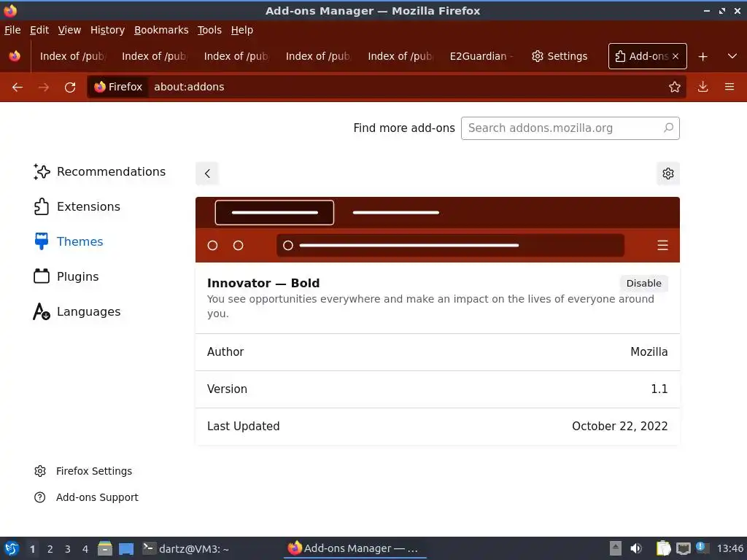Open the Tools menu
The height and width of the screenshot is (560, 747).
point(209,30)
